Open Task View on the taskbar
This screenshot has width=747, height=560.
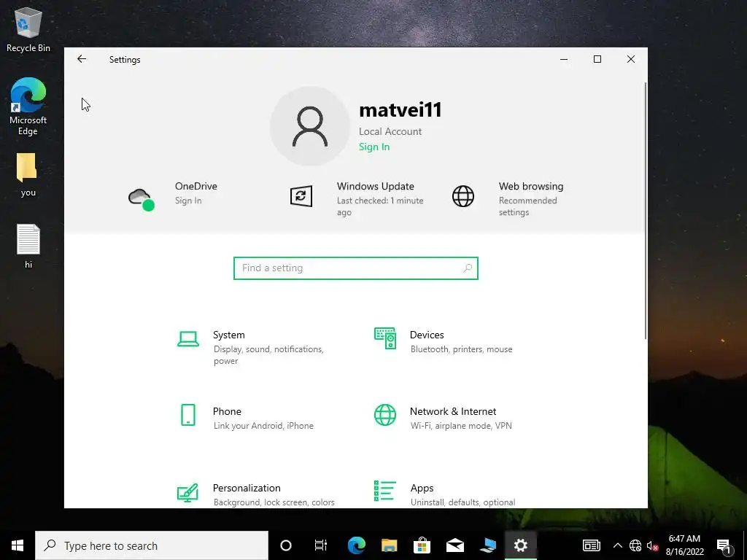(321, 545)
